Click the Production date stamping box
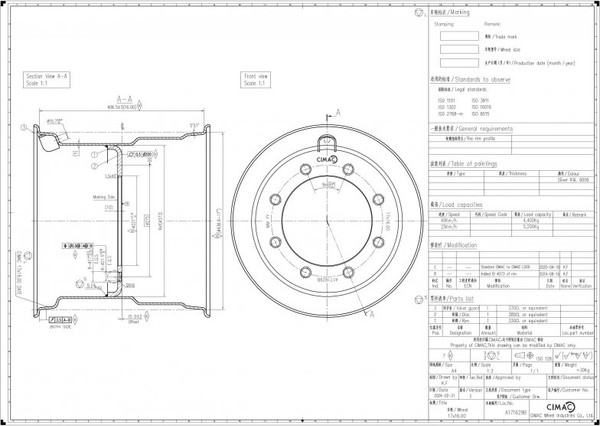This screenshot has width=600, height=426. pos(458,60)
